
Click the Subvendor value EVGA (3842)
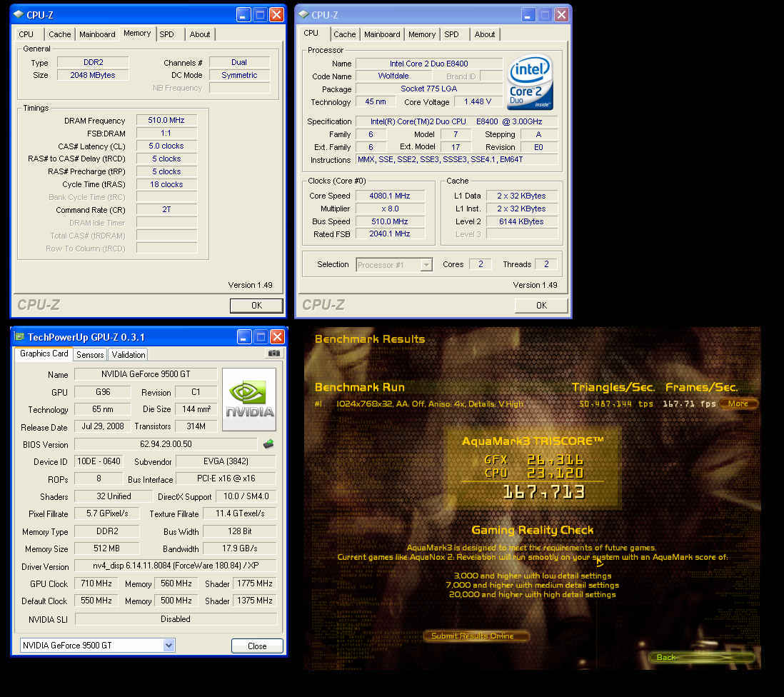pos(226,461)
